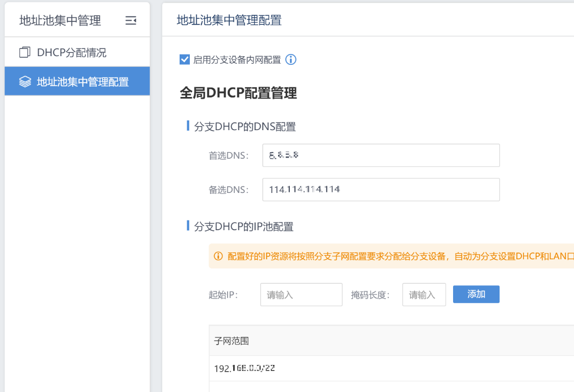Click the 分支DHCP的DNS配置 section title
This screenshot has width=574, height=392.
click(x=245, y=127)
